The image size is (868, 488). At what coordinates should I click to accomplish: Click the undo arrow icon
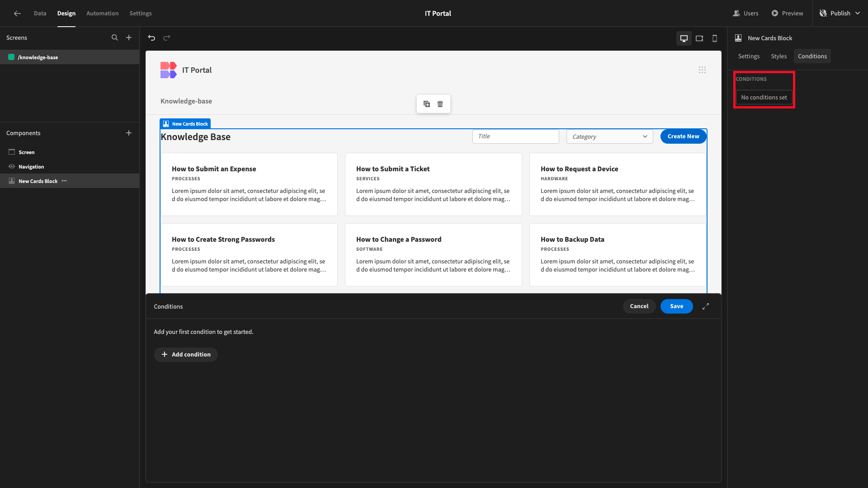151,38
